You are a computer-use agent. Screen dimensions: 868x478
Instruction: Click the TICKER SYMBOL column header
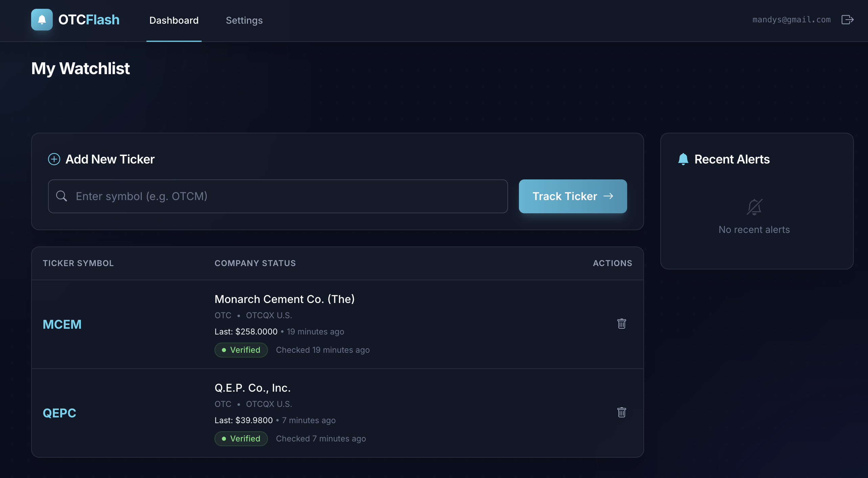[78, 263]
